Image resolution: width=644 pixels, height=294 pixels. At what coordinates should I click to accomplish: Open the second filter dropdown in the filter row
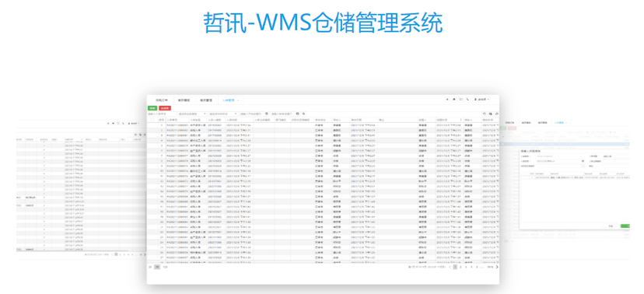223,114
